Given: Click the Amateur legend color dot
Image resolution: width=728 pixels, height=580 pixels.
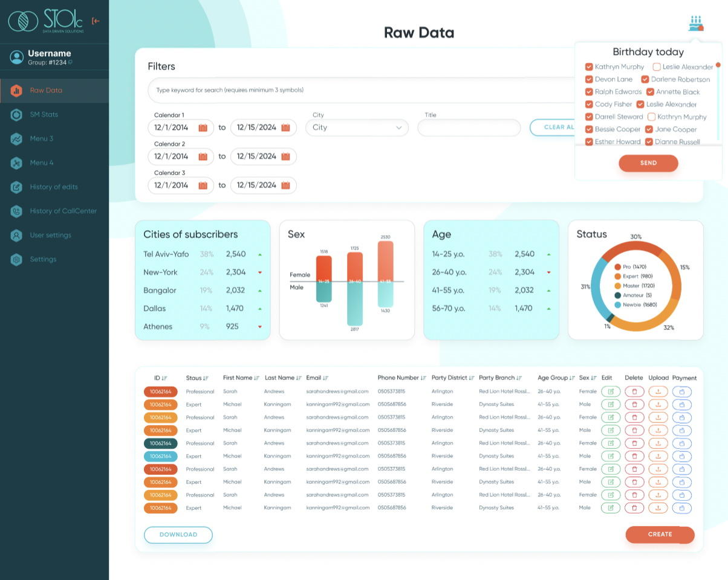Looking at the screenshot, I should pyautogui.click(x=617, y=295).
